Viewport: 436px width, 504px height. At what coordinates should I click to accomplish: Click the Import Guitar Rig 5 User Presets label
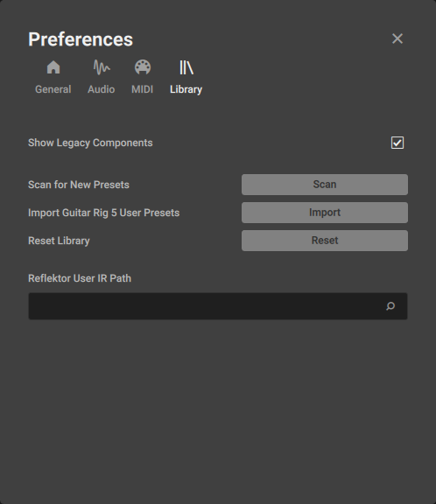(104, 213)
